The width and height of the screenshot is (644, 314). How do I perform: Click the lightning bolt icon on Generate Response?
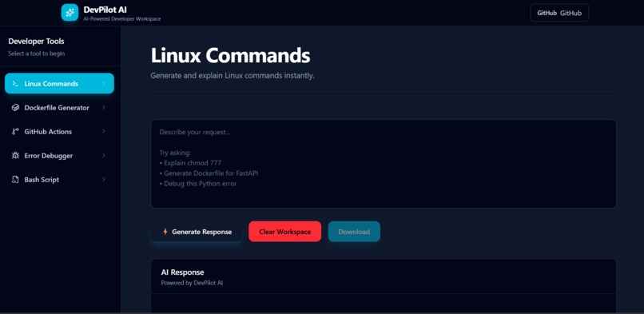165,232
